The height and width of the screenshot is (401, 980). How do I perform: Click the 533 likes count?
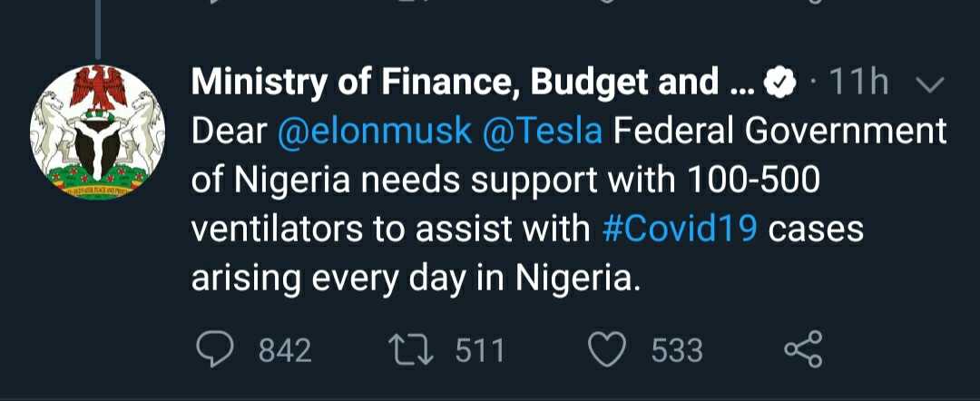click(x=677, y=350)
